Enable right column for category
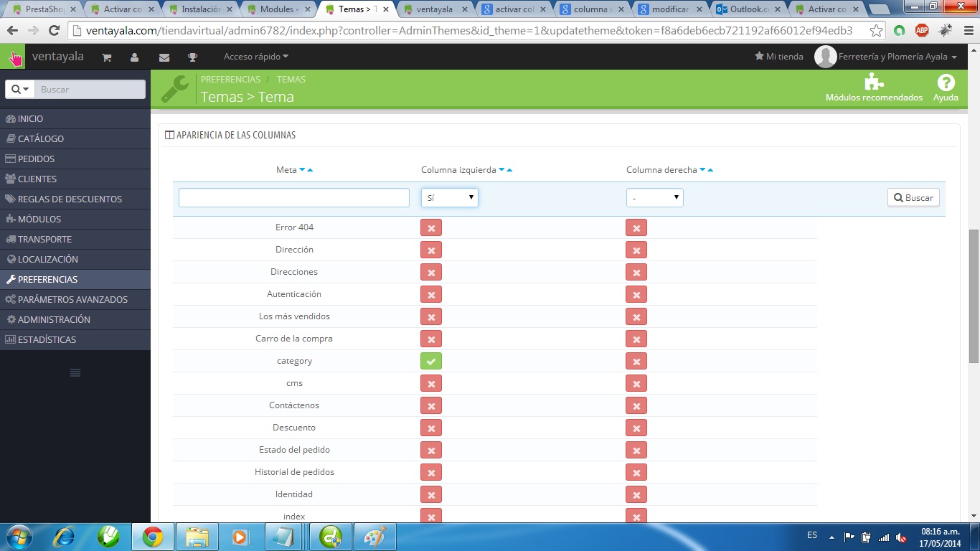The height and width of the screenshot is (551, 980). coord(636,361)
